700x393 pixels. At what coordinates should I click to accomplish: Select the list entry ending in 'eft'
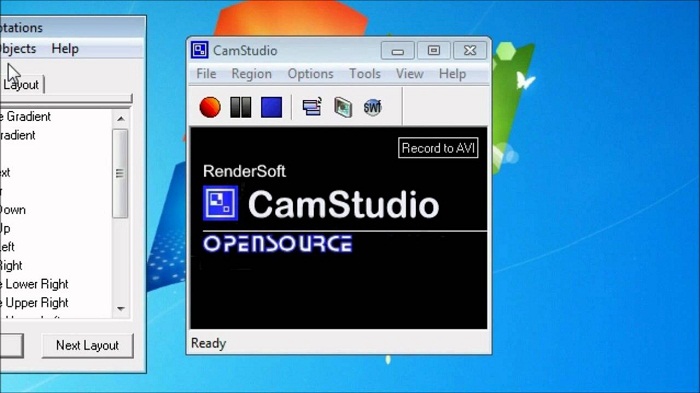point(8,247)
